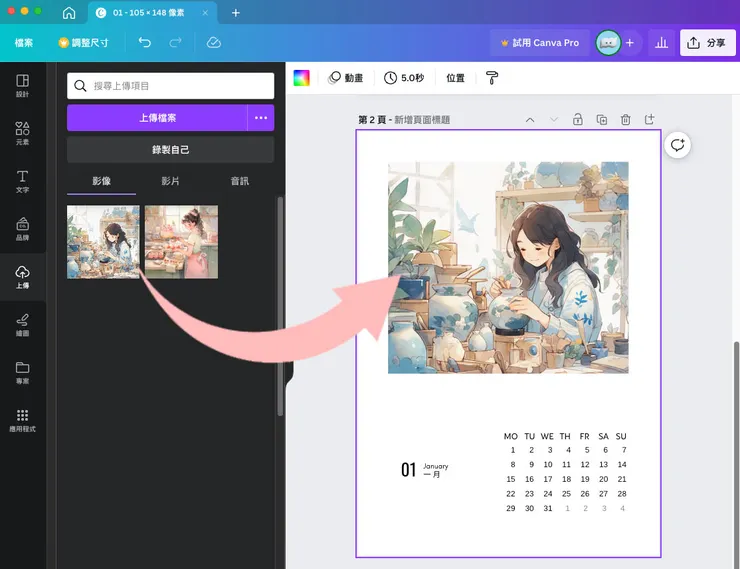Open the user profile avatar
The image size is (740, 569).
pos(608,43)
